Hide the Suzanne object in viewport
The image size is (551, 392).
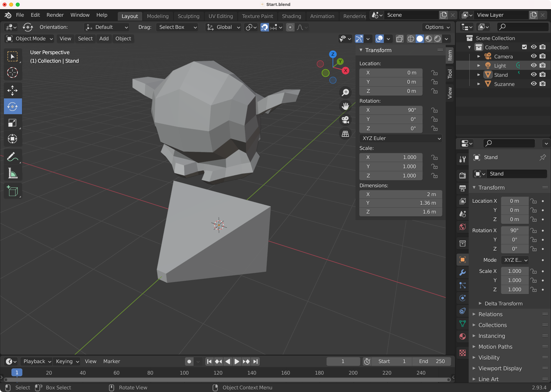click(534, 84)
